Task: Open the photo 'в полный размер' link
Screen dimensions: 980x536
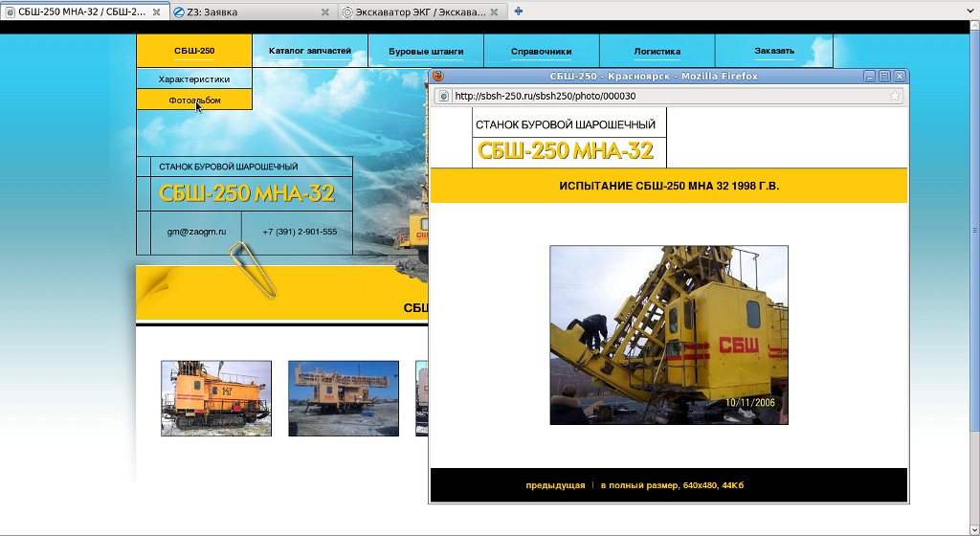Action: click(672, 485)
